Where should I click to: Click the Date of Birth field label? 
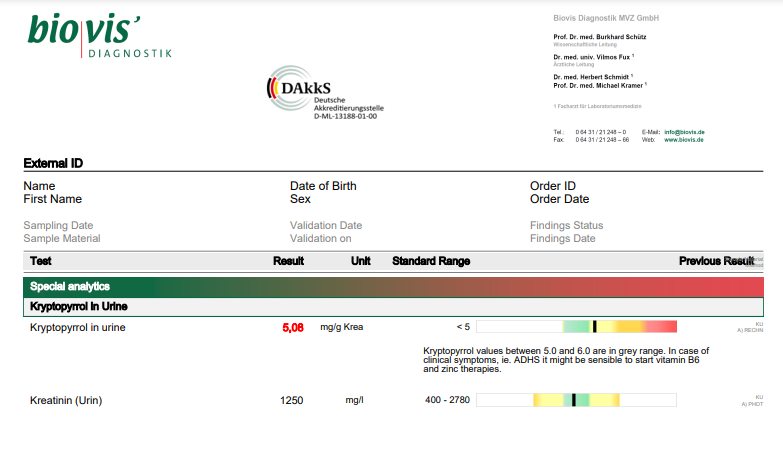[323, 186]
